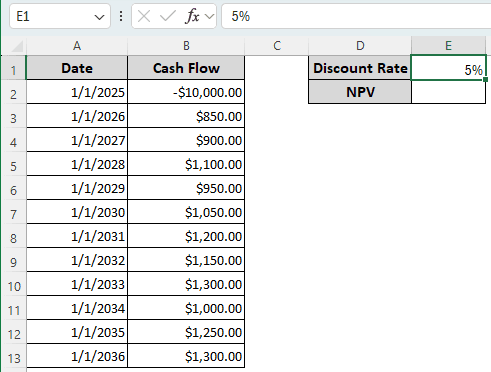The width and height of the screenshot is (491, 372).
Task: Select the cash flow cell $1,300.00 for 2036
Action: point(186,356)
